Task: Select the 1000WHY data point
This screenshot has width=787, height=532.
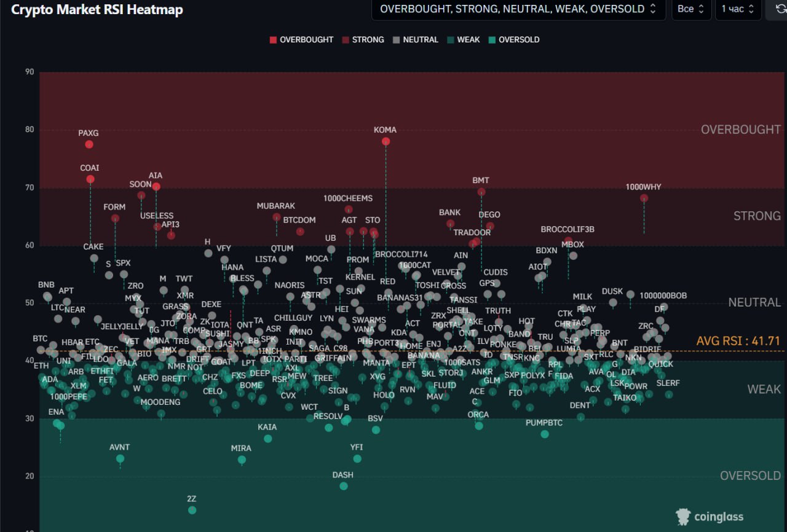Action: [644, 198]
